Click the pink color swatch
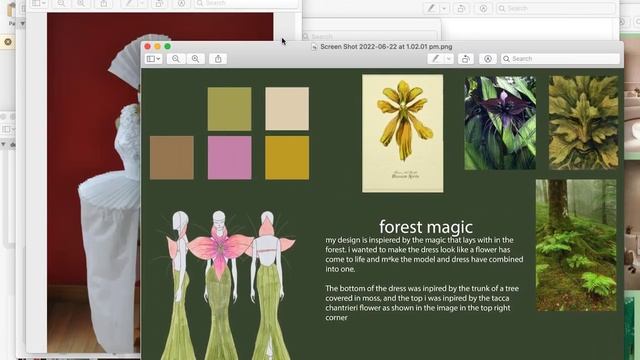 click(229, 158)
